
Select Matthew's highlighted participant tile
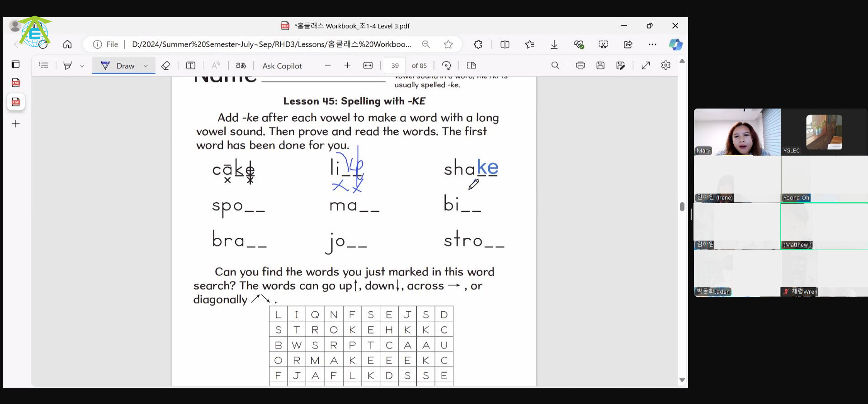pos(824,226)
